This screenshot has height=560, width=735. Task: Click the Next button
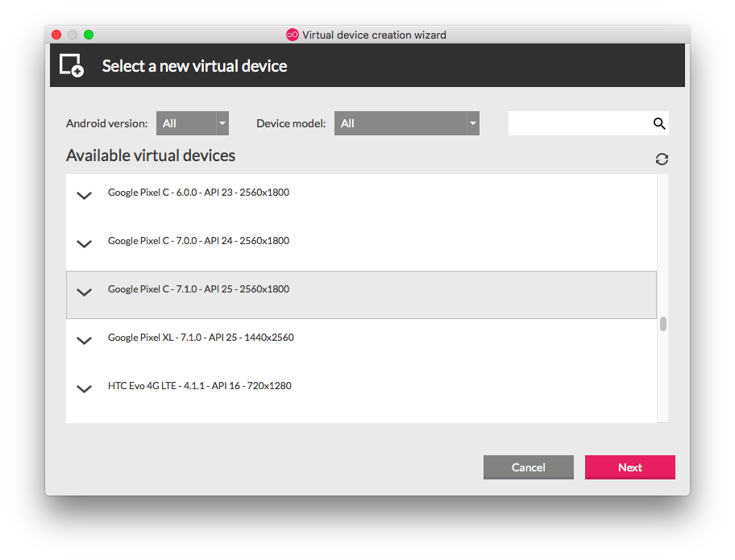(630, 467)
